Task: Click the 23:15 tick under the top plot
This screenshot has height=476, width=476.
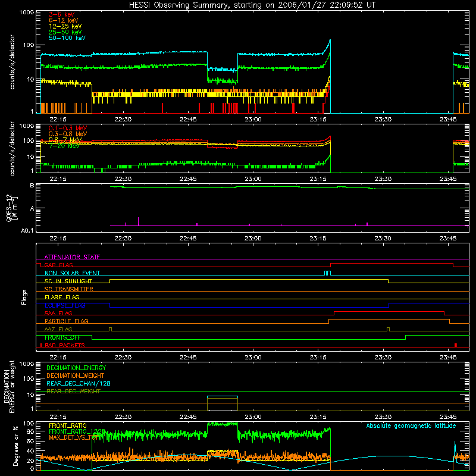Action: point(318,120)
